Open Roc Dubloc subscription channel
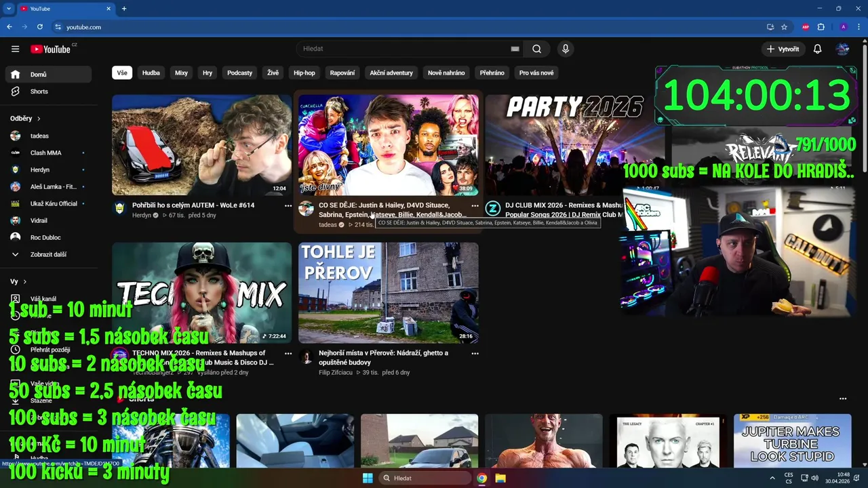Viewport: 868px width, 488px height. (48, 237)
